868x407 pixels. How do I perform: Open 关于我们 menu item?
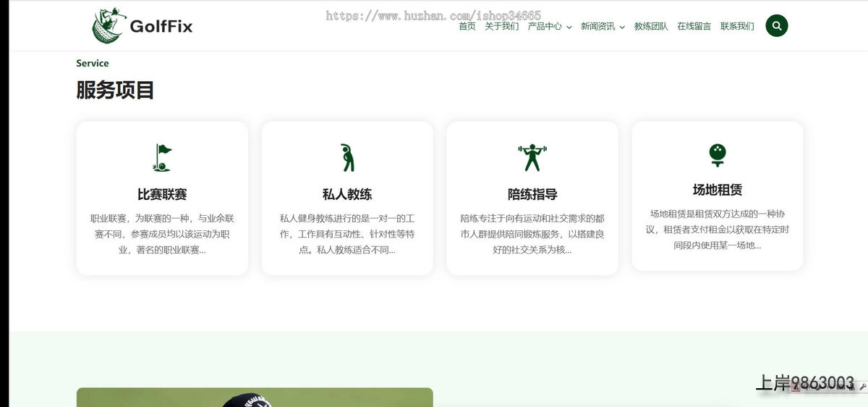[x=501, y=26]
